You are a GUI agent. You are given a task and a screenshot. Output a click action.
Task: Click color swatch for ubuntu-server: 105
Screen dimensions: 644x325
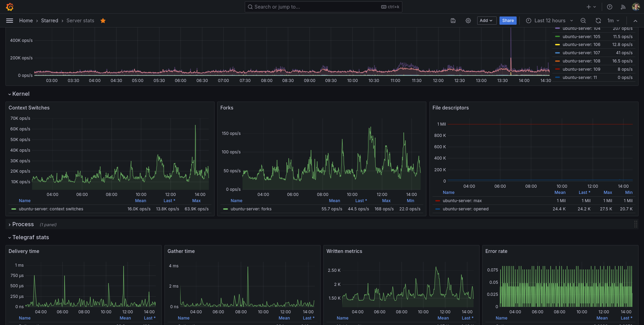coord(557,37)
